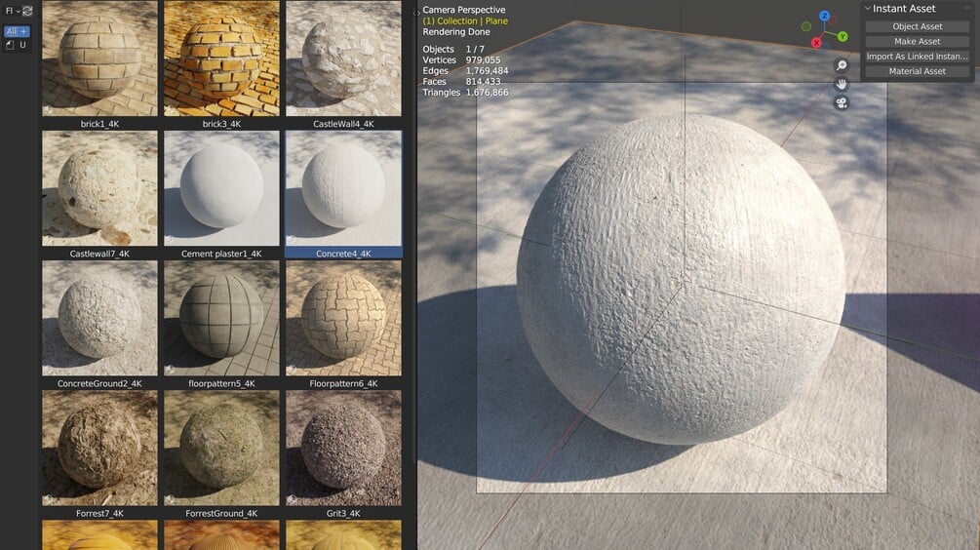Click the green Y axis gizmo handle
Image resolution: width=980 pixels, height=550 pixels.
(843, 36)
